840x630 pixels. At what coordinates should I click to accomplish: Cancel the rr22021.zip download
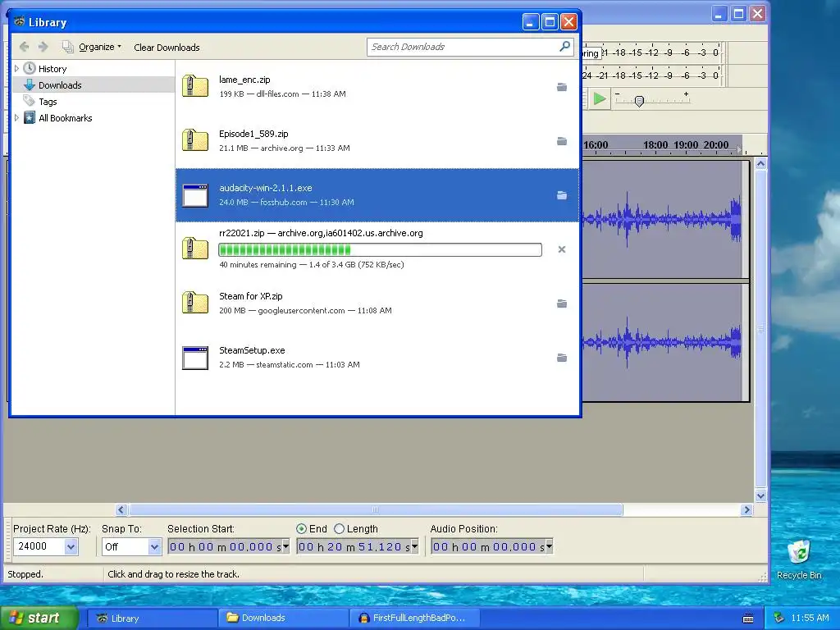coord(561,249)
